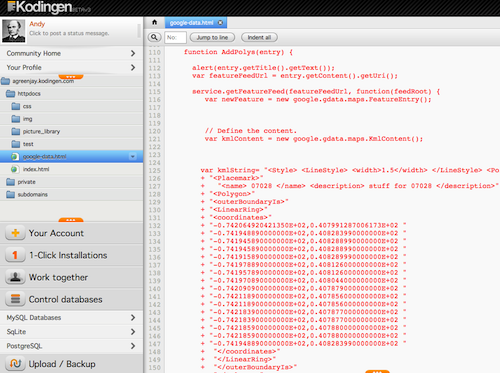
Task: Click the Jump to line button
Action: coord(212,37)
